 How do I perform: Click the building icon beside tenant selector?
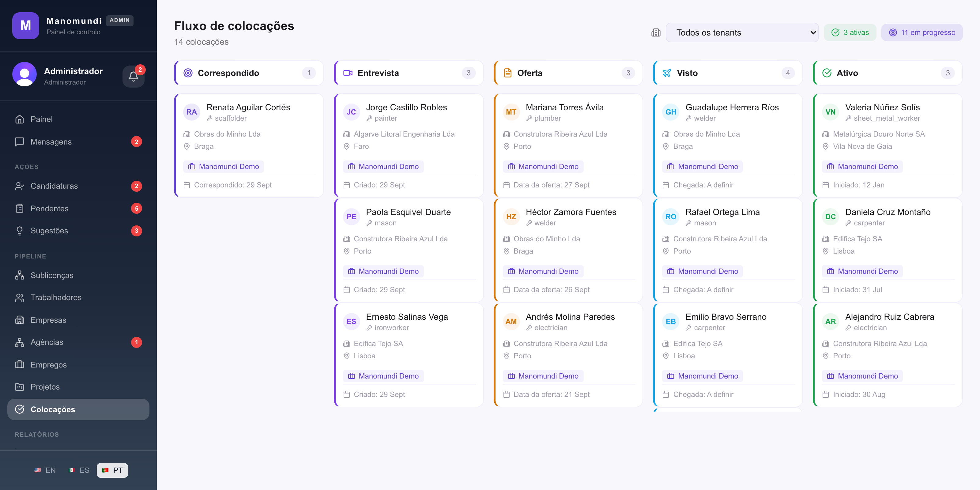(x=656, y=33)
